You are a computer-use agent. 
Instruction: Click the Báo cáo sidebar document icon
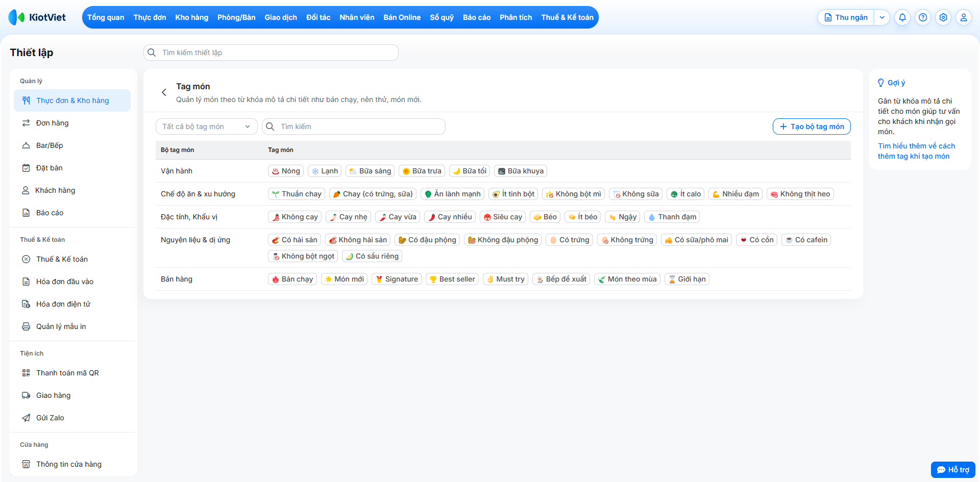coord(26,213)
